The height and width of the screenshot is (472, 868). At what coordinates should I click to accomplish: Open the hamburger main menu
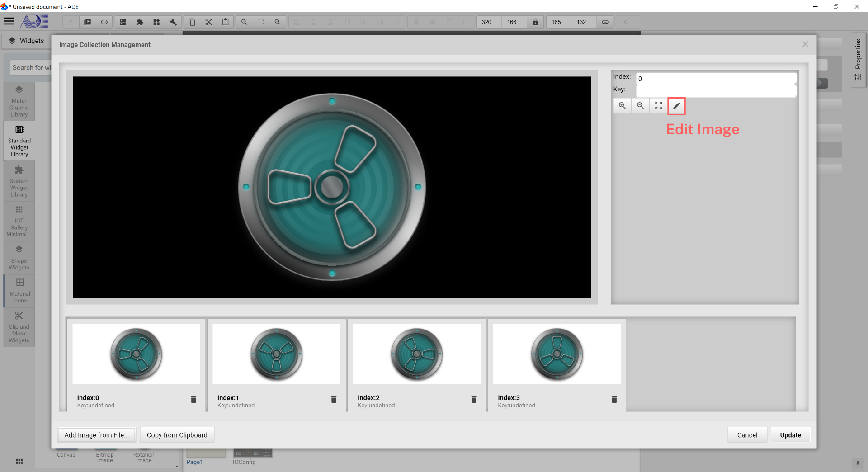point(9,21)
